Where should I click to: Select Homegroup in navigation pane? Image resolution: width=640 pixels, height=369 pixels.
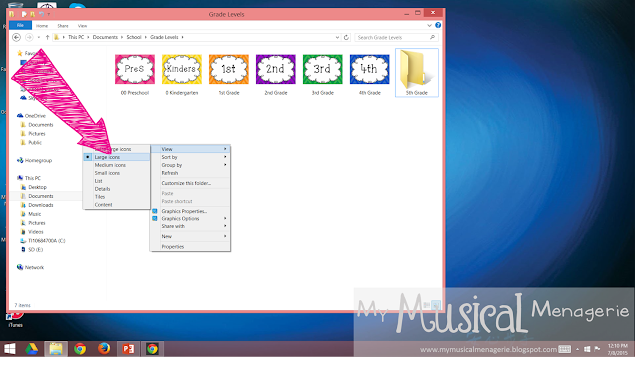tap(35, 160)
